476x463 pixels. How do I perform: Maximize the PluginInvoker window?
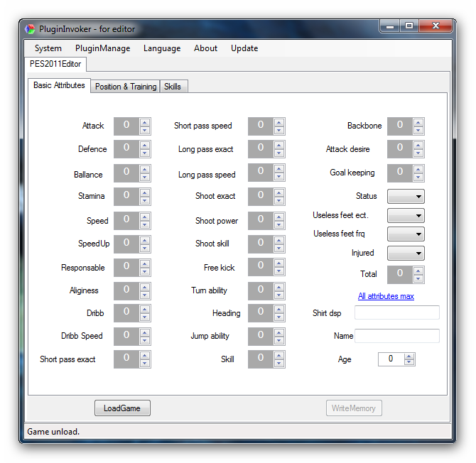[x=409, y=26]
